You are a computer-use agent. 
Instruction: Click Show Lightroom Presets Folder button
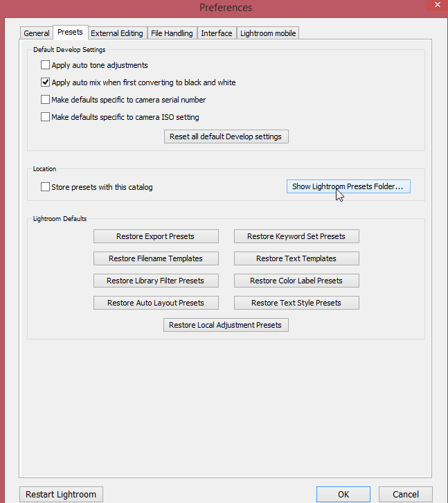pos(348,186)
